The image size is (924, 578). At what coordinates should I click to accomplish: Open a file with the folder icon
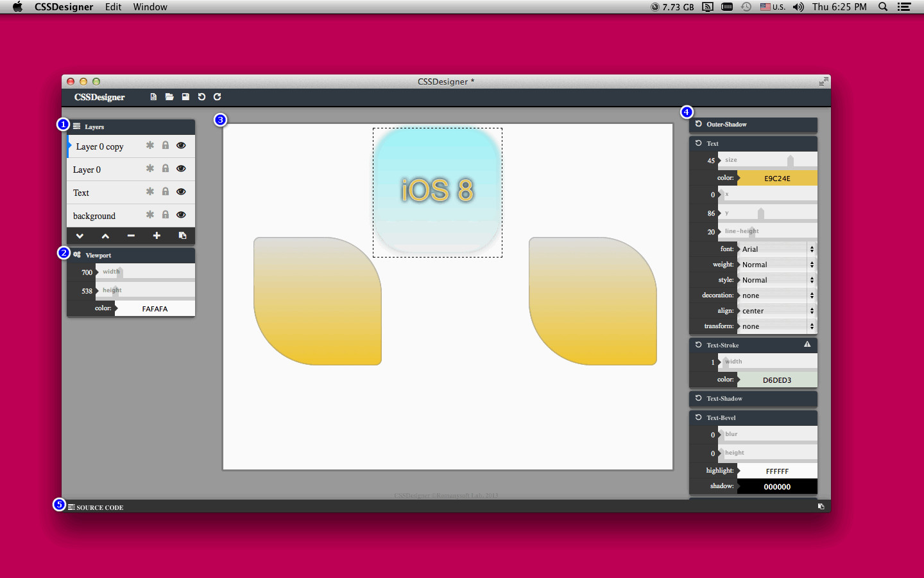169,97
